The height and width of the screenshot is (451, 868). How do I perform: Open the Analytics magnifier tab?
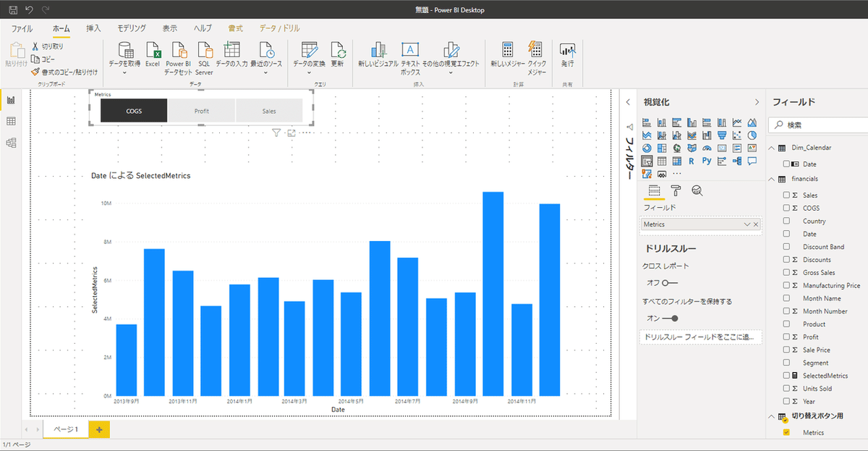pos(697,191)
